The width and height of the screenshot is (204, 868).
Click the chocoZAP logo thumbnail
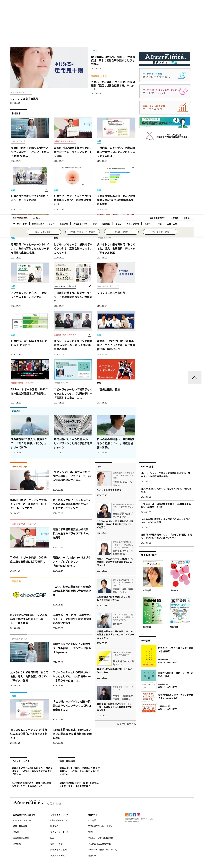[30, 595]
